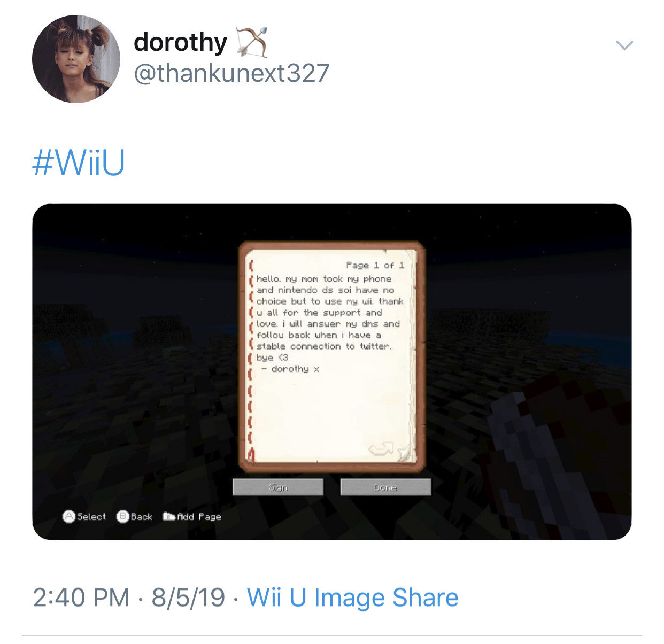The height and width of the screenshot is (644, 664).
Task: Click the 8/5/19 tweet date
Action: click(x=188, y=598)
